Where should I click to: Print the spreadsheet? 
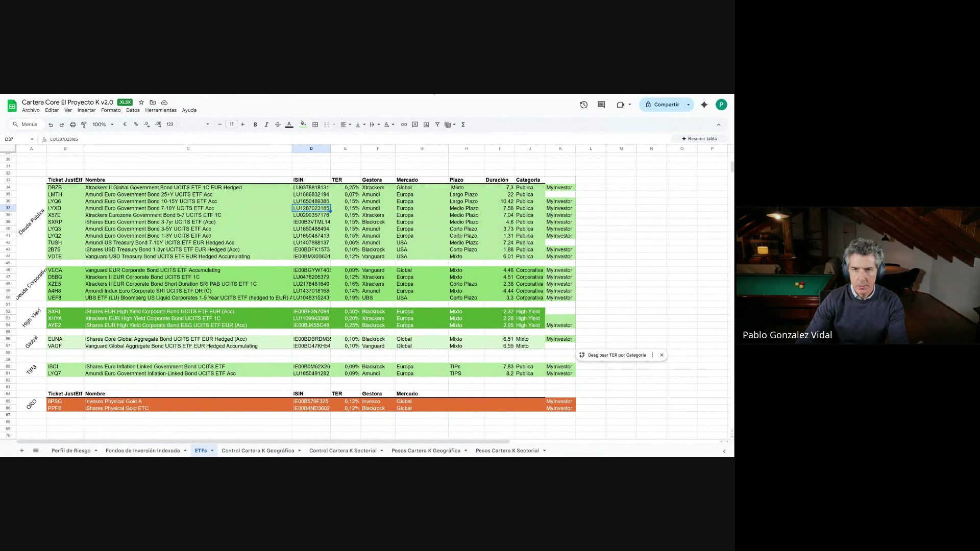point(73,124)
